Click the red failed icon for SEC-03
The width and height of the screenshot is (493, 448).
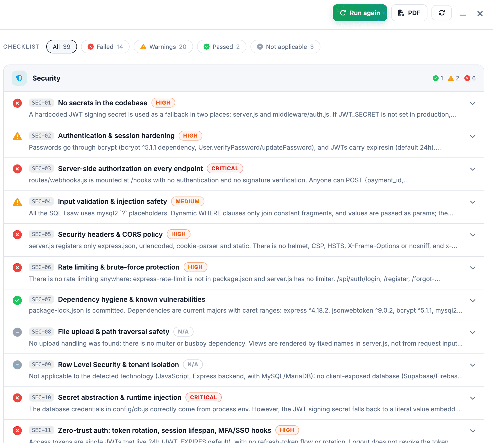(17, 169)
